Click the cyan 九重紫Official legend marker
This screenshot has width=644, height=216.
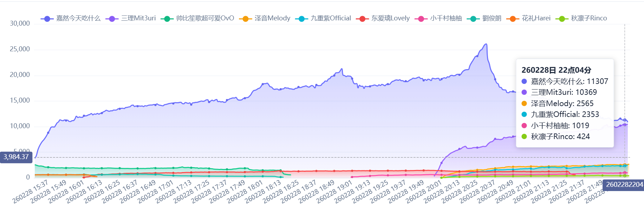pyautogui.click(x=301, y=19)
